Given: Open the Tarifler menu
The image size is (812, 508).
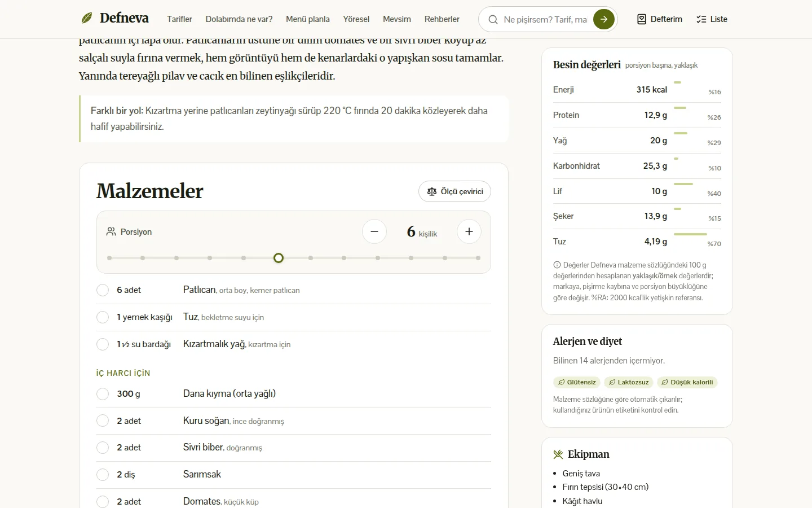Looking at the screenshot, I should pos(179,19).
